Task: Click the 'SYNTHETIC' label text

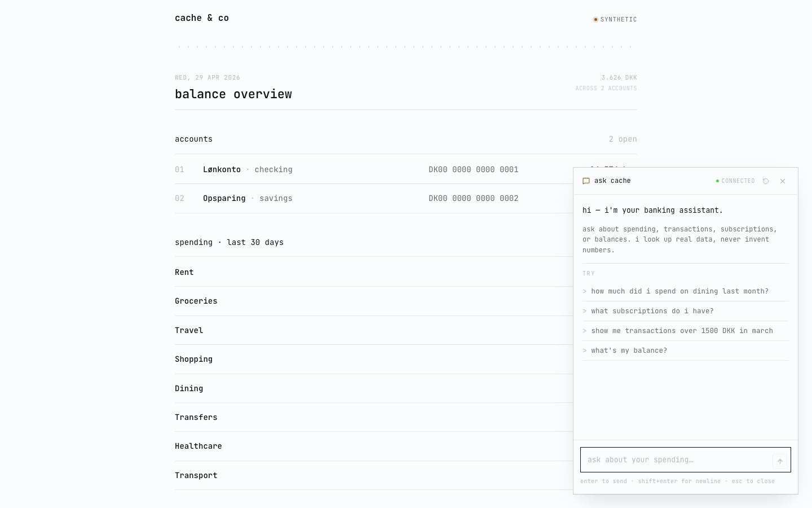Action: point(619,19)
